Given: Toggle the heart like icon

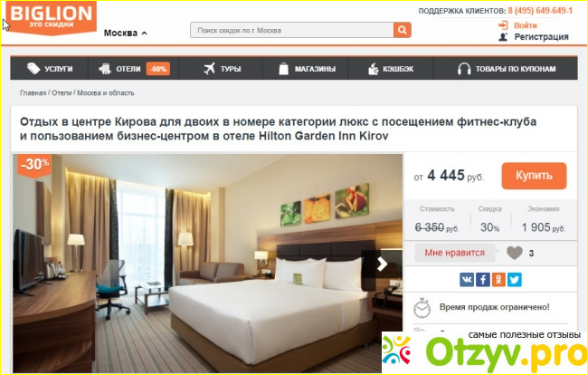Looking at the screenshot, I should click(x=515, y=253).
